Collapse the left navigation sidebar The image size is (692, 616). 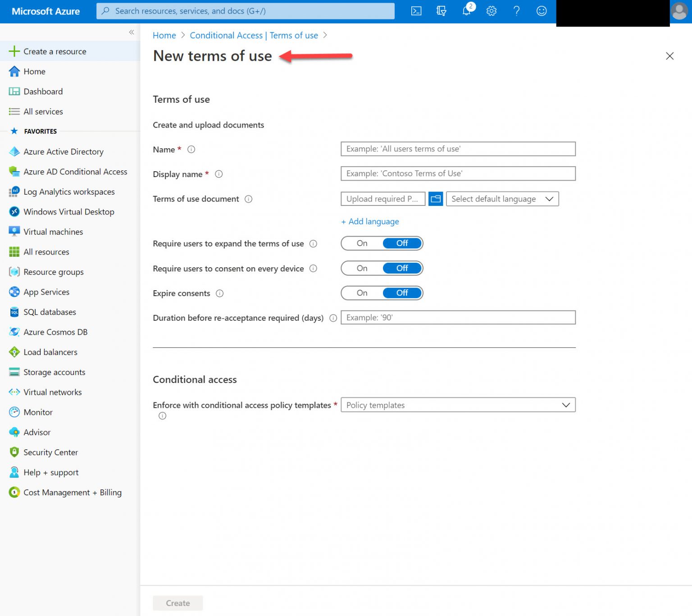point(132,32)
